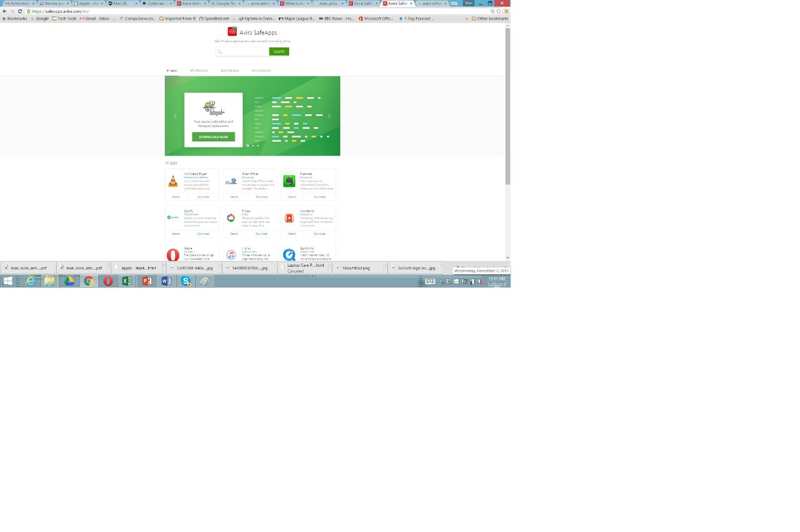Image resolution: width=800 pixels, height=532 pixels.
Task: Click the Notepad++ chameleon logo in banner
Action: pyautogui.click(x=213, y=109)
